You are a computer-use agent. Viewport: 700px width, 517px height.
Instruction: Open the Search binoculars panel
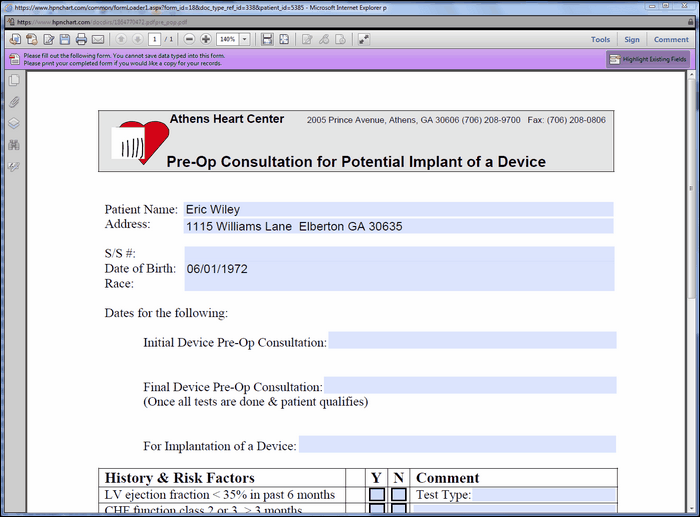[x=14, y=145]
